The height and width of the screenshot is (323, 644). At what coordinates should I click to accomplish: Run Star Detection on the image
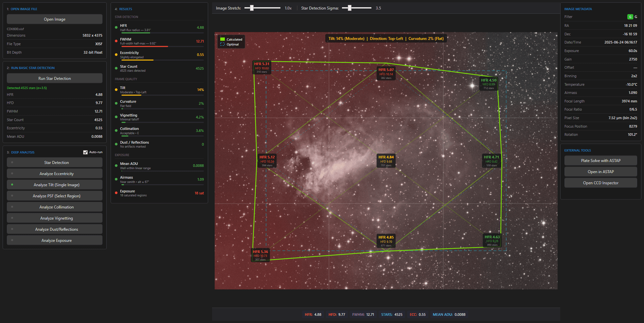[55, 79]
